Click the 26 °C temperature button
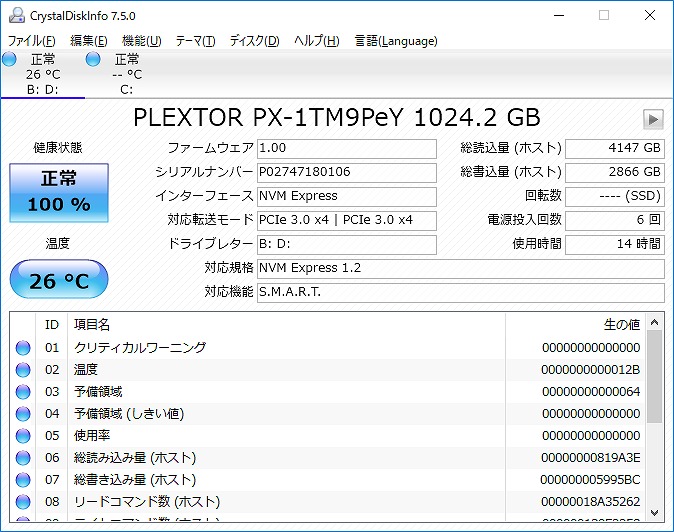Image resolution: width=674 pixels, height=532 pixels. click(x=58, y=281)
